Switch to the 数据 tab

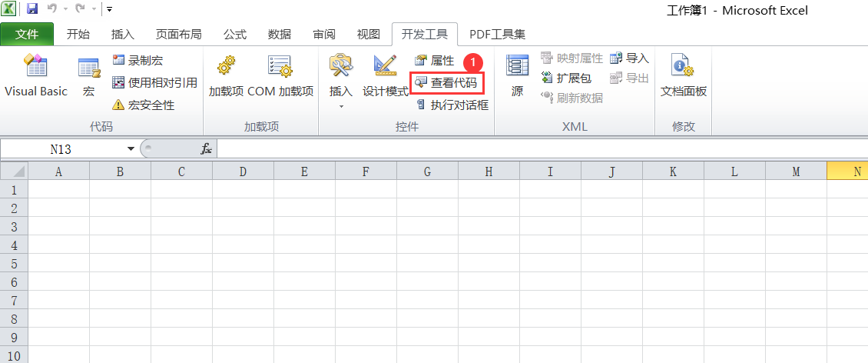tap(280, 35)
